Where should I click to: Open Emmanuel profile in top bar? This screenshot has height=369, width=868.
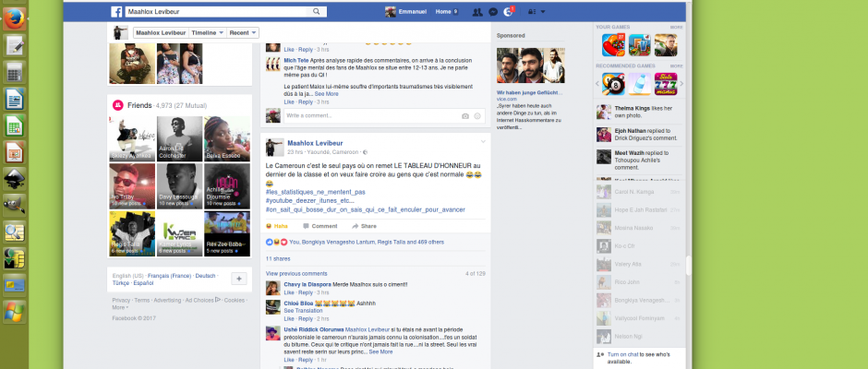tap(407, 11)
